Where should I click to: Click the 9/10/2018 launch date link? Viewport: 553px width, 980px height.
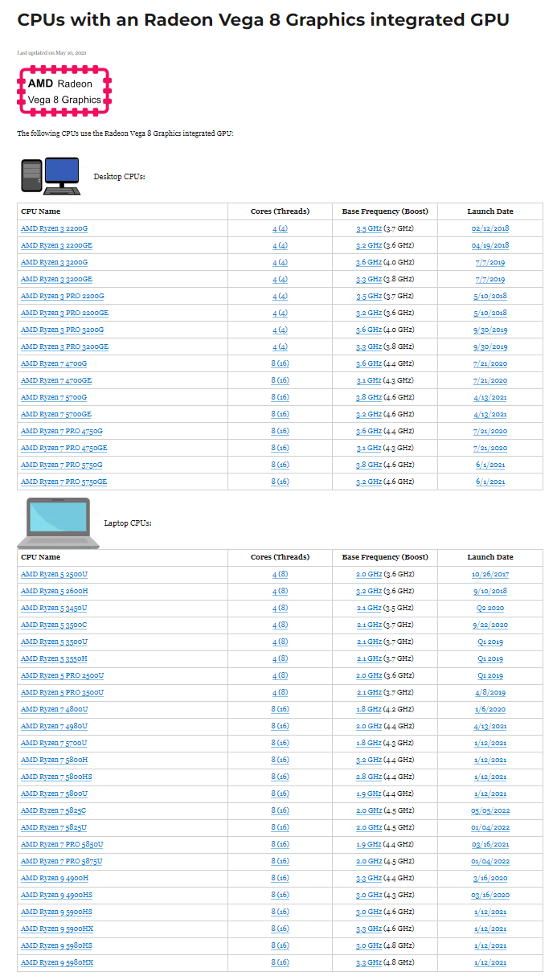tap(490, 592)
